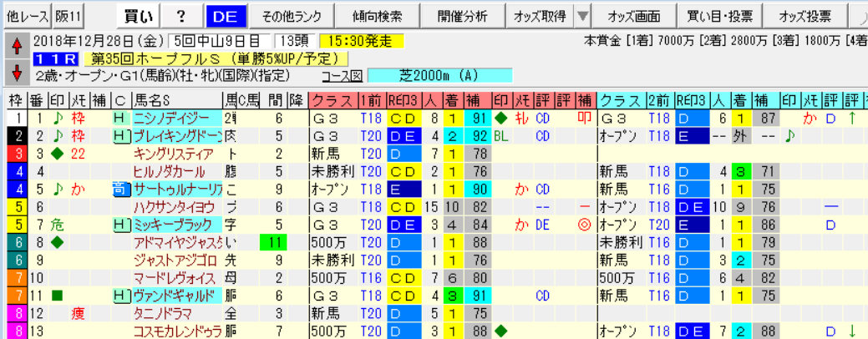Click the first クラス column header
This screenshot has height=339, width=868.
click(x=332, y=101)
